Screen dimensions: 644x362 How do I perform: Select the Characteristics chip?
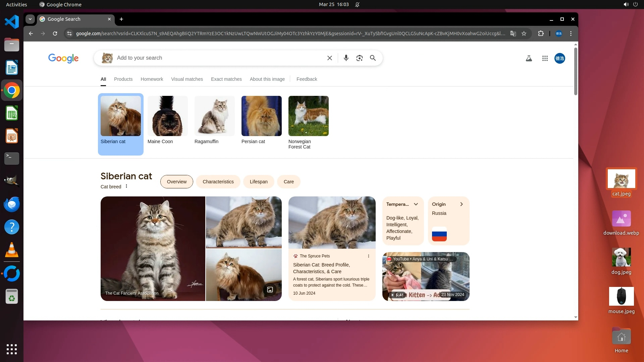(218, 182)
